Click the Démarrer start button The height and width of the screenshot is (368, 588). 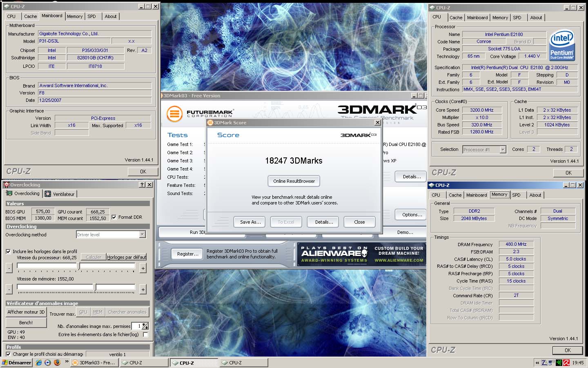coord(16,362)
